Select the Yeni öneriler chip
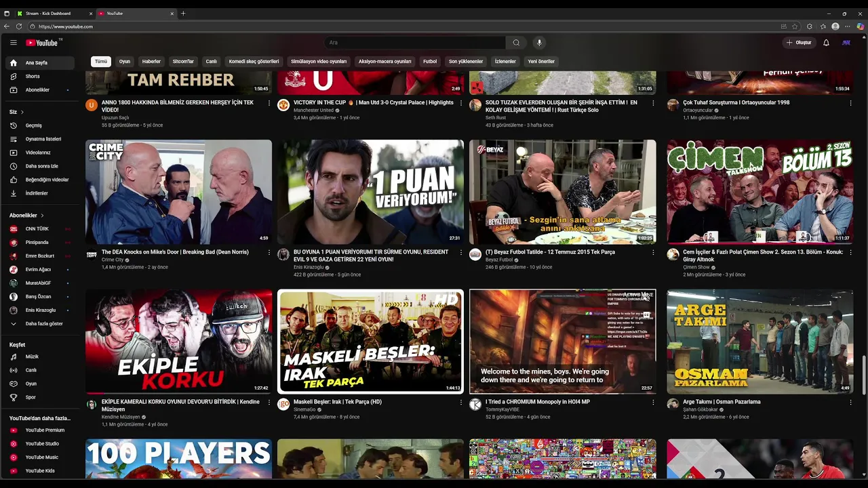The image size is (868, 488). 541,61
